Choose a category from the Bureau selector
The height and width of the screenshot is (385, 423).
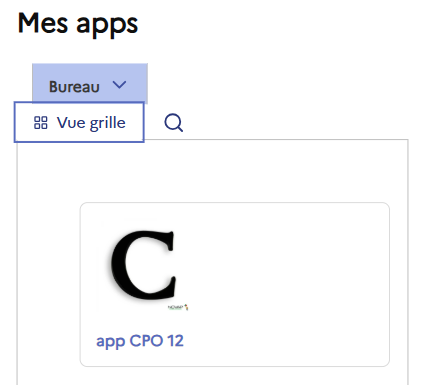coord(90,83)
